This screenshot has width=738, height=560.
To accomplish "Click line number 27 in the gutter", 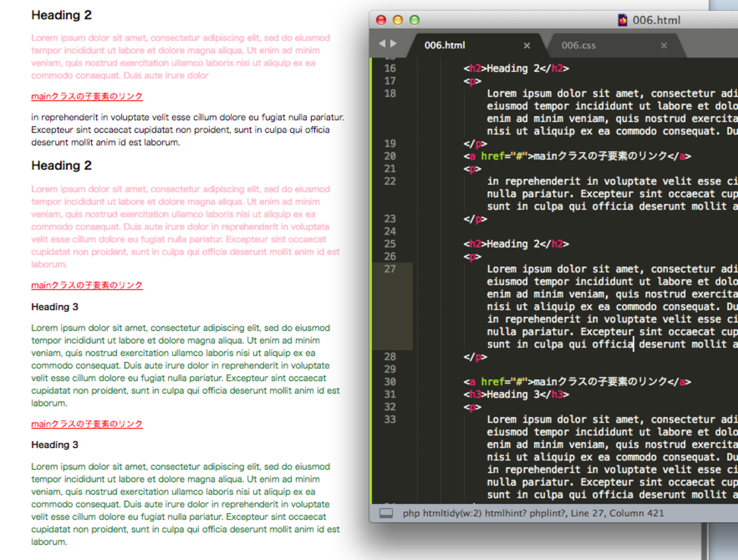I will [390, 269].
